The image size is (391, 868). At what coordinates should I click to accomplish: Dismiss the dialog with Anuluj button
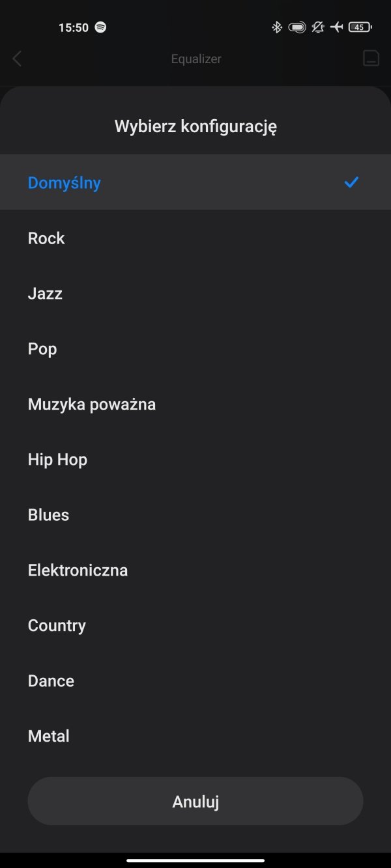[x=195, y=801]
